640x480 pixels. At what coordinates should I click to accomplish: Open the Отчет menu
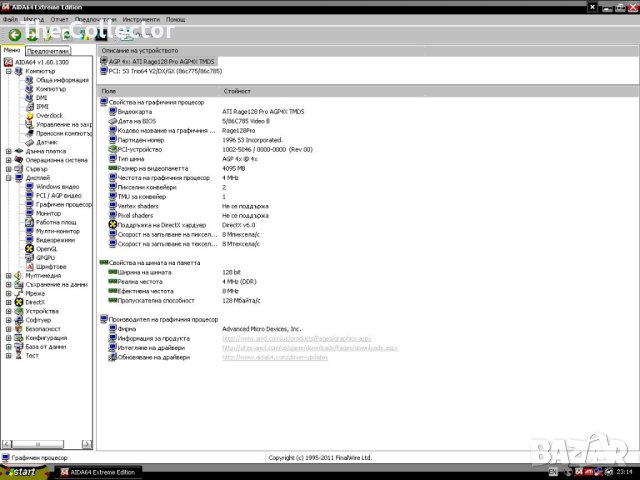click(x=59, y=19)
